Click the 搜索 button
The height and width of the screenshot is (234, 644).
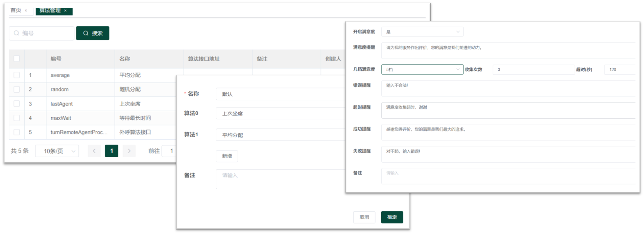(x=93, y=33)
